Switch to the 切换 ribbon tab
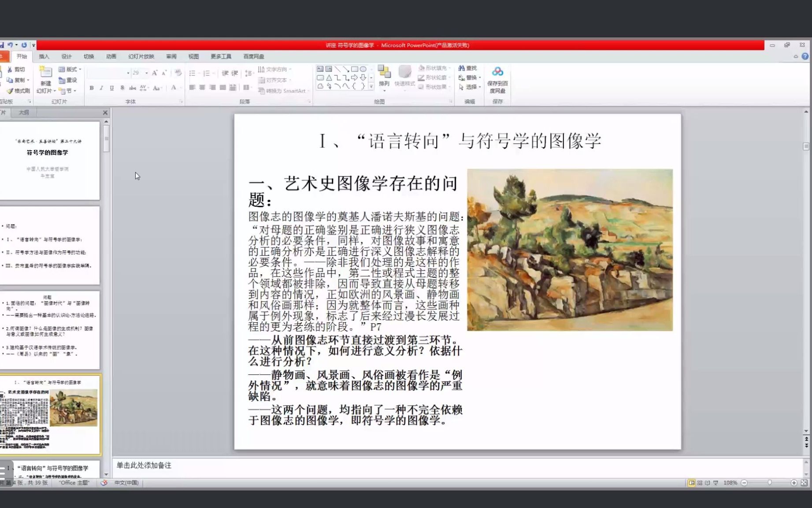The image size is (812, 508). point(89,56)
